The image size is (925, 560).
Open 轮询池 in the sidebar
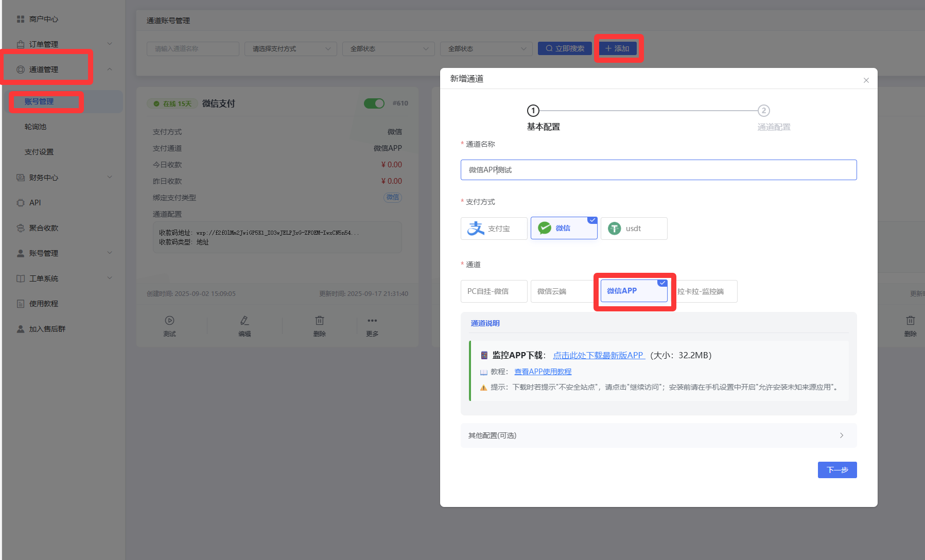36,127
